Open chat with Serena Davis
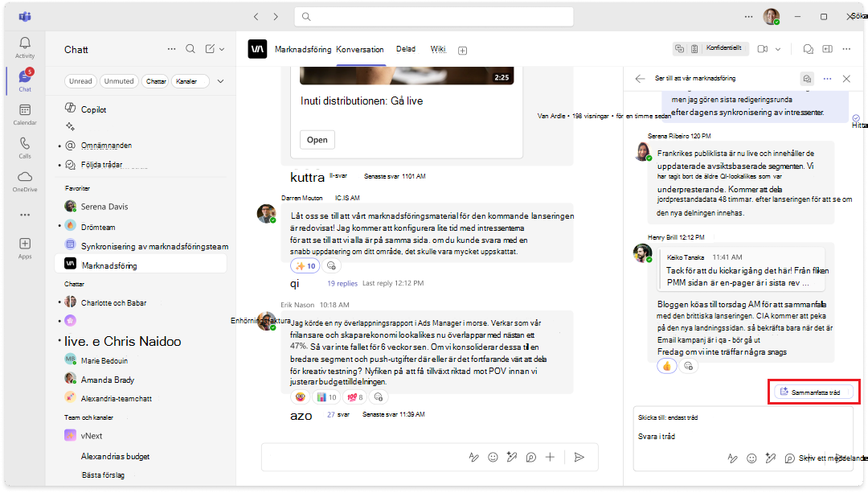Image resolution: width=868 pixels, height=493 pixels. click(141, 206)
